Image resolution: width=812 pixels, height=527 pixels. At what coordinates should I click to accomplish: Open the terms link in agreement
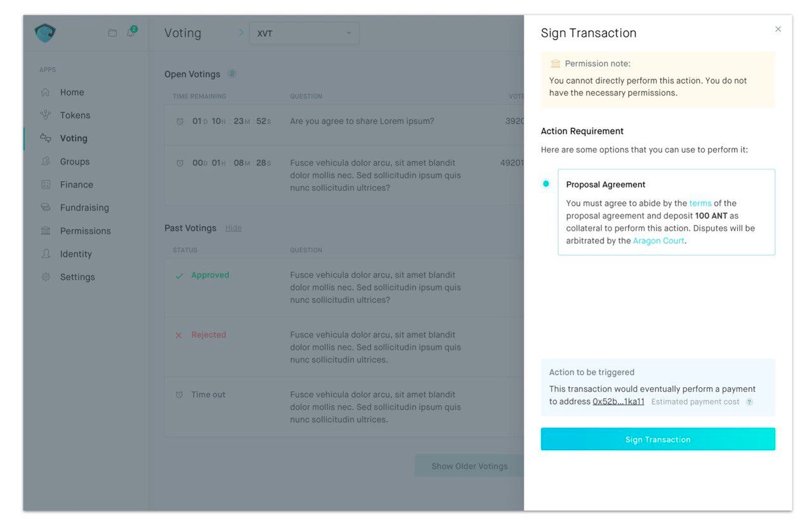point(700,203)
